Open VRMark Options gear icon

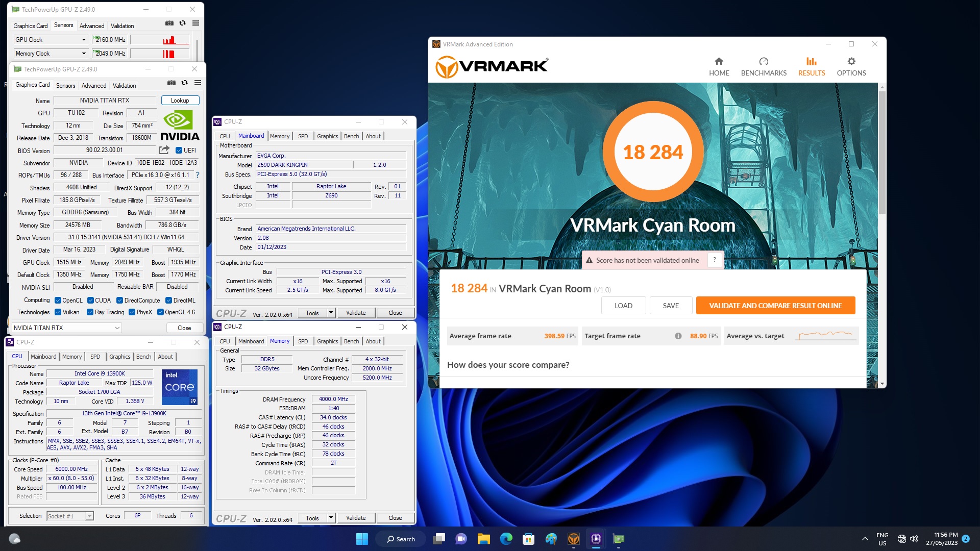coord(851,61)
